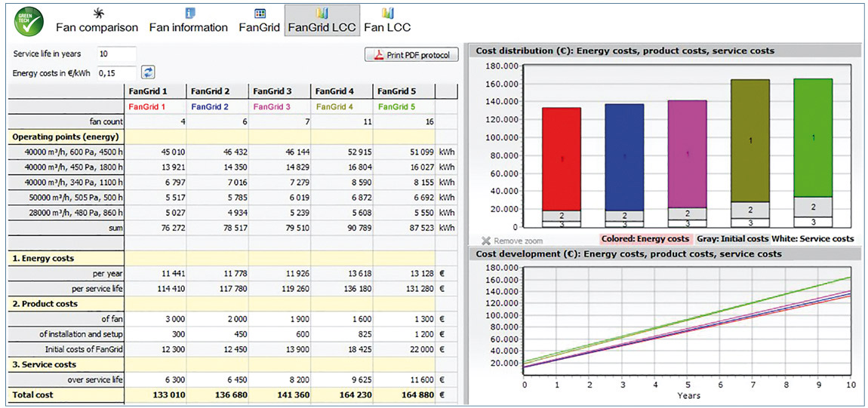Click the Colored: Energy costs legend label
The image size is (868, 408).
point(645,239)
